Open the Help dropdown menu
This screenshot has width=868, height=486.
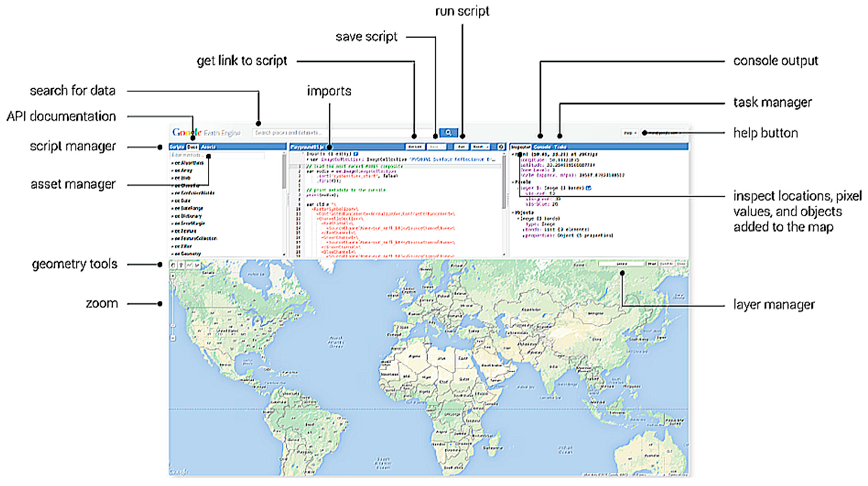[x=629, y=133]
